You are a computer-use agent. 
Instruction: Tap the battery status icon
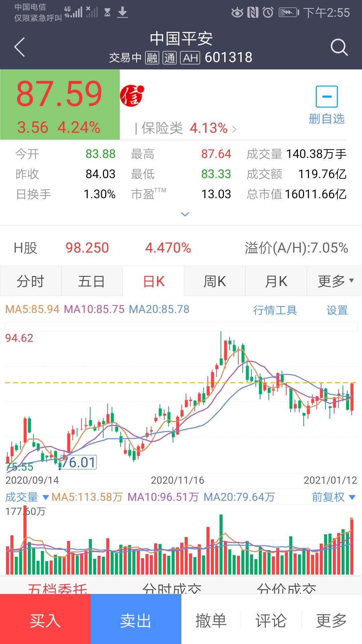(x=289, y=13)
